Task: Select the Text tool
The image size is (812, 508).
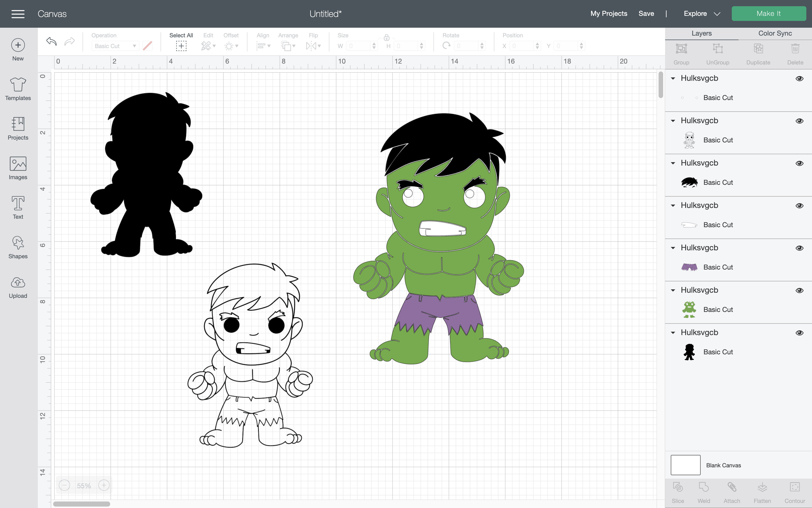Action: point(18,208)
